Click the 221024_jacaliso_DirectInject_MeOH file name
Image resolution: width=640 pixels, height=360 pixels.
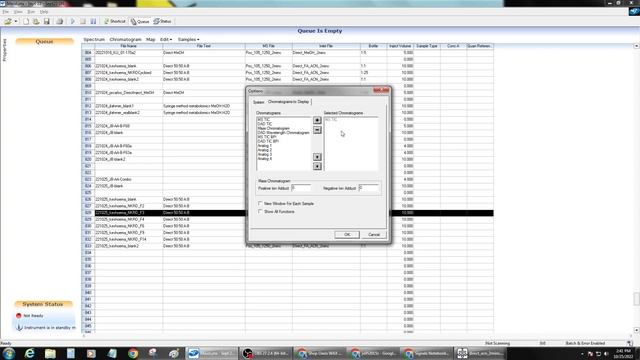(x=125, y=93)
